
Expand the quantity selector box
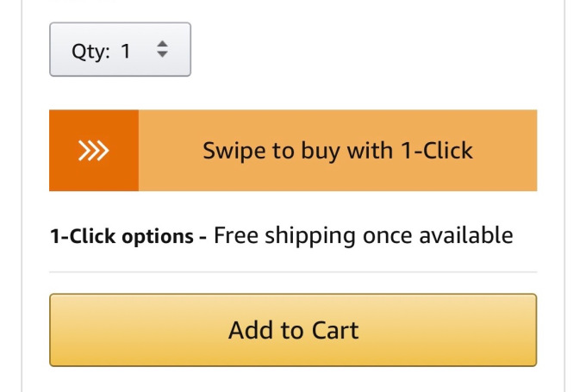120,50
